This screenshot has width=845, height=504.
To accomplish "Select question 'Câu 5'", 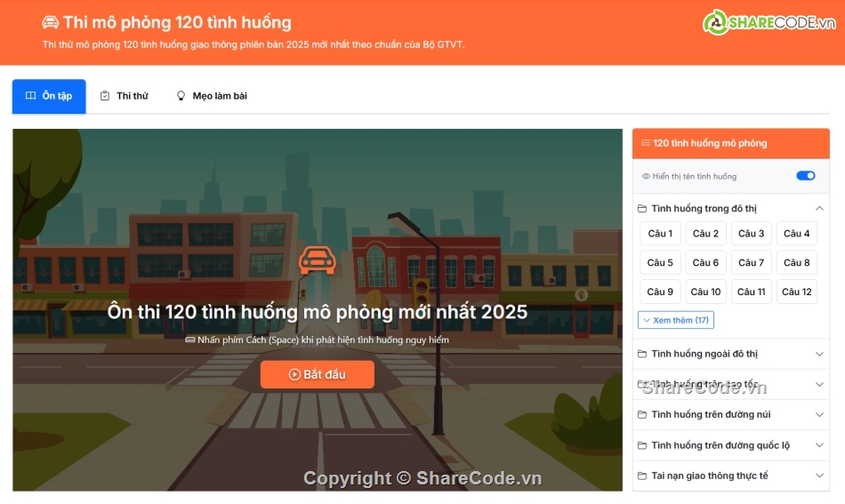I will pos(660,263).
